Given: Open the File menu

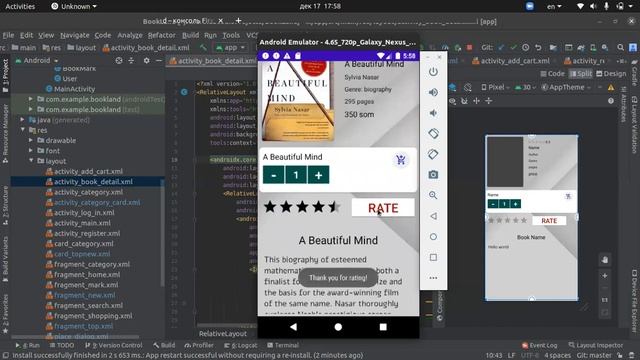Looking at the screenshot, I should (8, 35).
